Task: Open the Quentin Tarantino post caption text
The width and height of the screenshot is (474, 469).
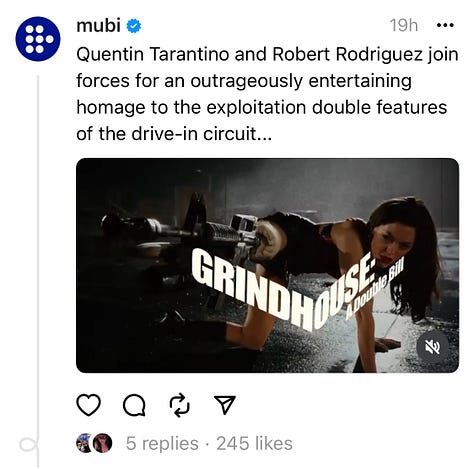Action: [x=267, y=94]
